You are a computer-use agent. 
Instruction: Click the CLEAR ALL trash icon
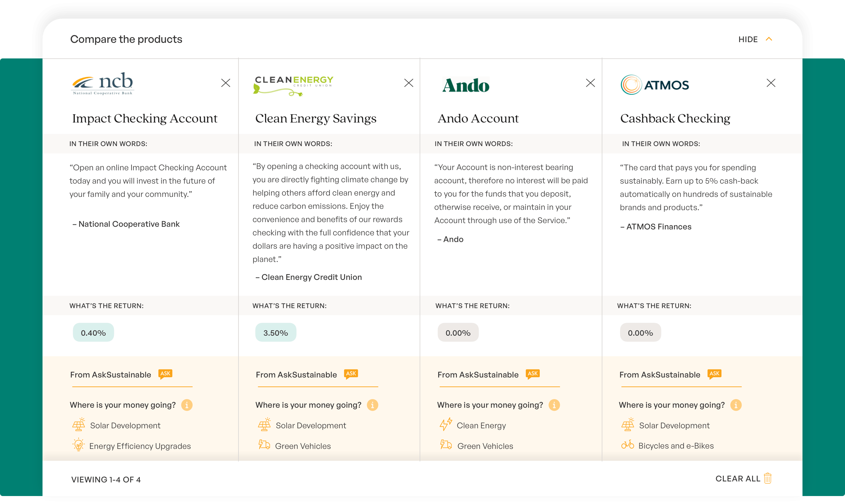pyautogui.click(x=768, y=478)
